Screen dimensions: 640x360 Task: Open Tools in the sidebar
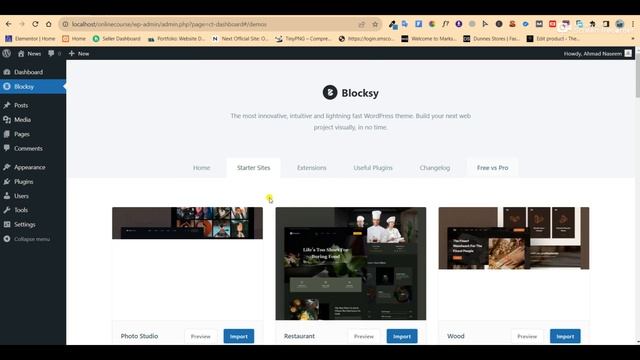[33, 210]
